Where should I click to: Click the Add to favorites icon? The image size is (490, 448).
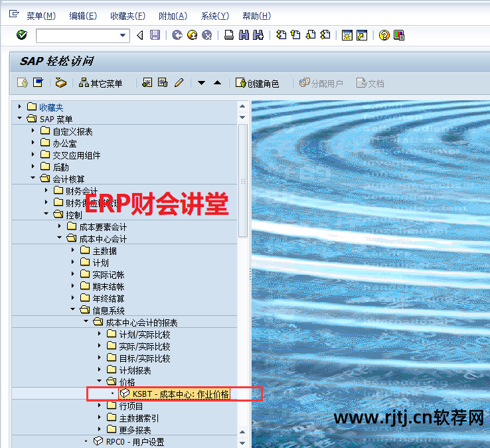[x=147, y=83]
